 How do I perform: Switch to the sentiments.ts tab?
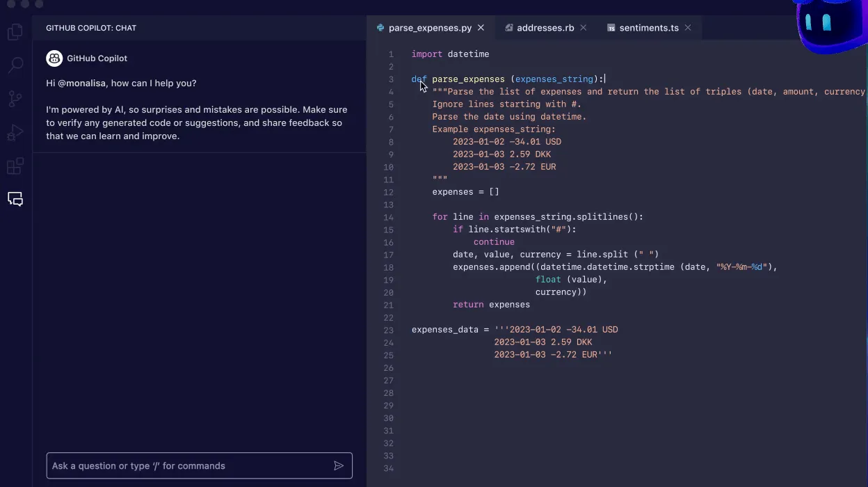(x=649, y=28)
